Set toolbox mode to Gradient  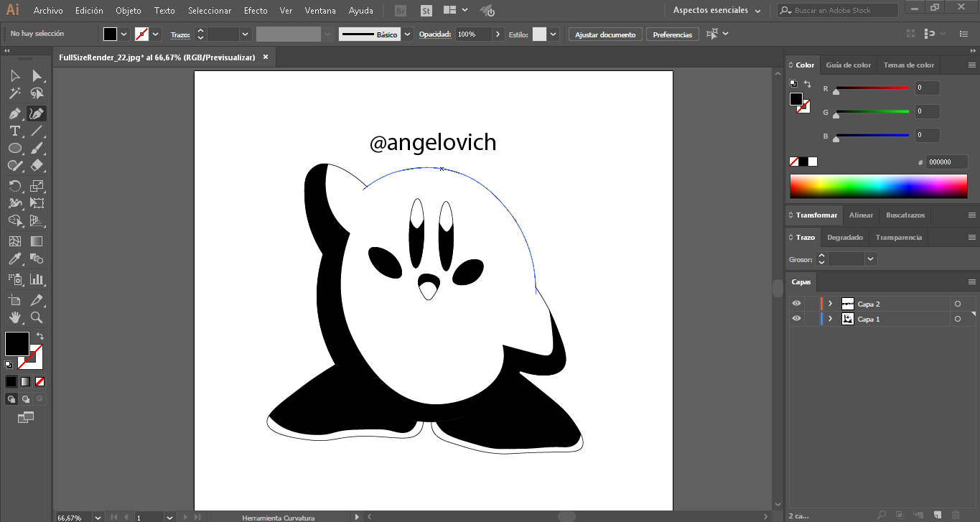[x=26, y=381]
